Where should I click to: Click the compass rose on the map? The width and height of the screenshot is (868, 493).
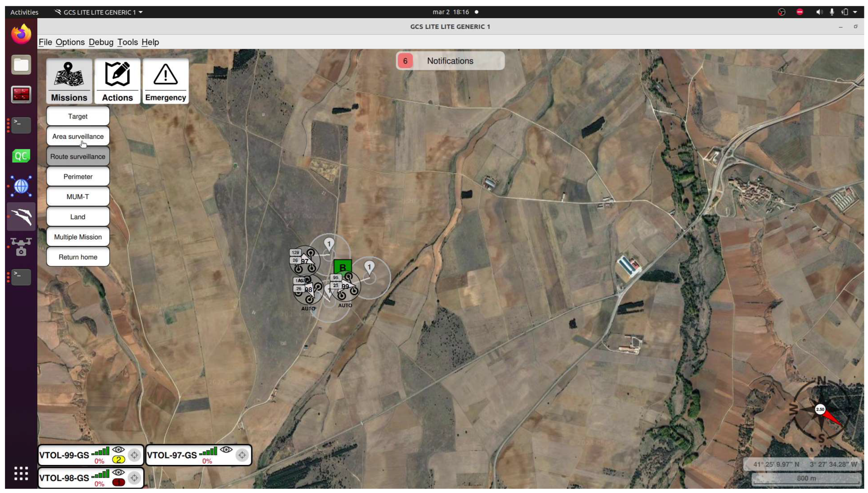820,410
